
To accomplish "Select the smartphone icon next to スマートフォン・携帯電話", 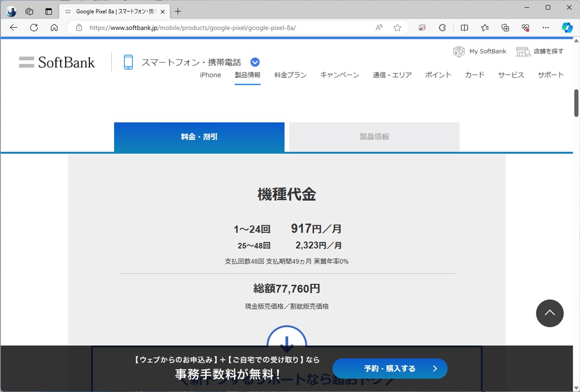I will (128, 62).
